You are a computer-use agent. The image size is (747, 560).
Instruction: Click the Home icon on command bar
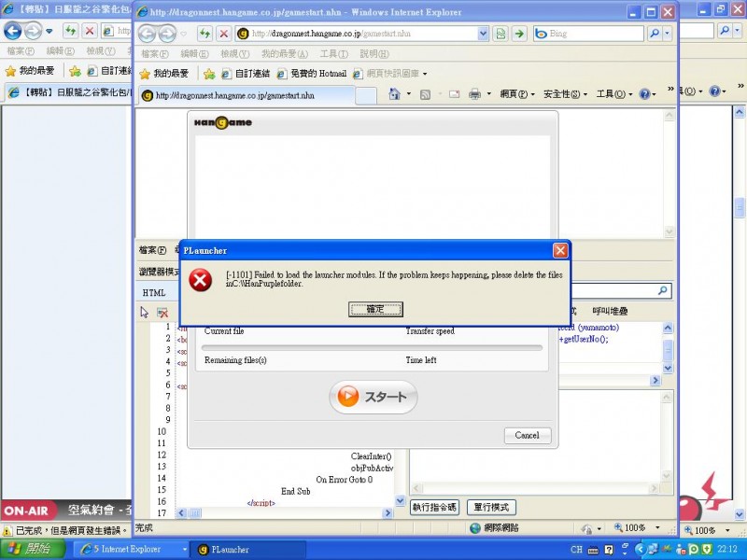(394, 94)
